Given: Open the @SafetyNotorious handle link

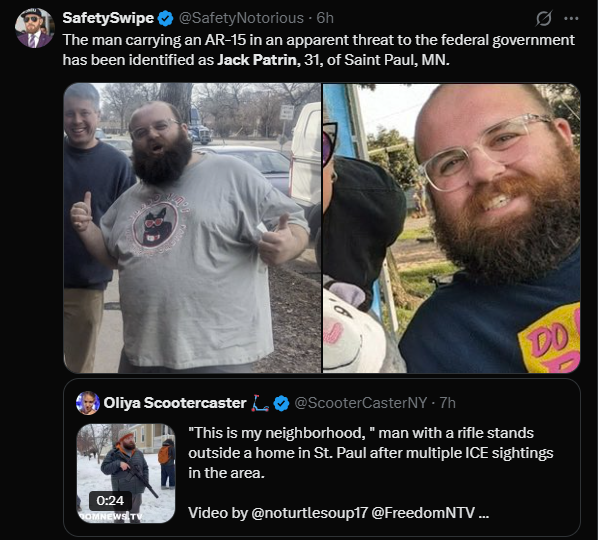Looking at the screenshot, I should [241, 18].
